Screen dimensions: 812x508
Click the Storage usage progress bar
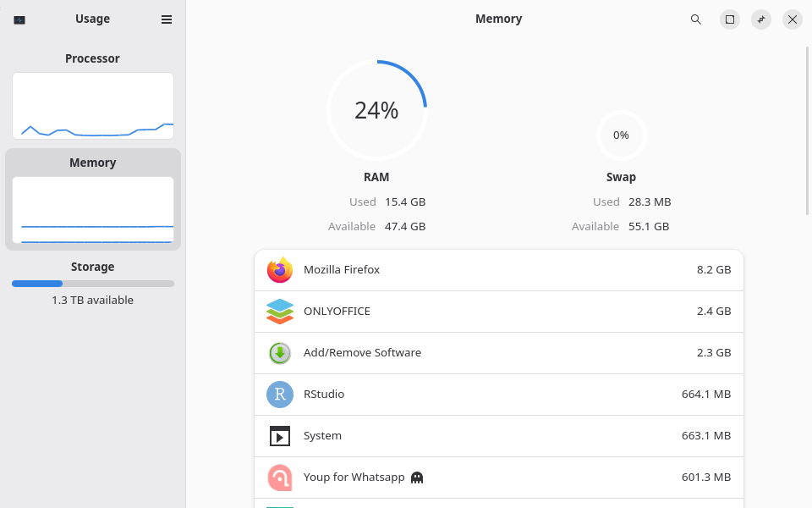[x=92, y=284]
